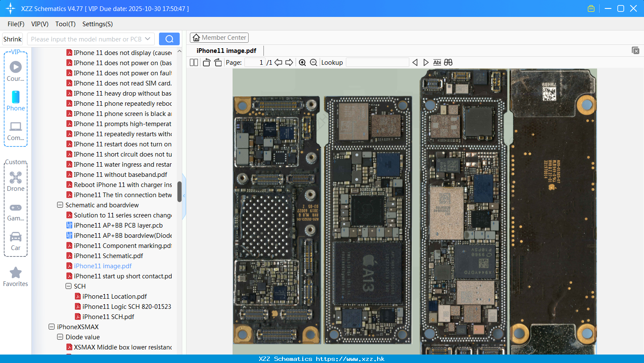Rotate the PDF page clockwise
Viewport: 644px width, 363px height.
pyautogui.click(x=218, y=63)
